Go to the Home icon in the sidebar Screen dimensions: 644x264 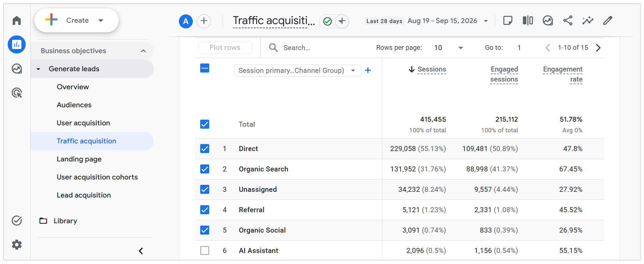pyautogui.click(x=17, y=20)
